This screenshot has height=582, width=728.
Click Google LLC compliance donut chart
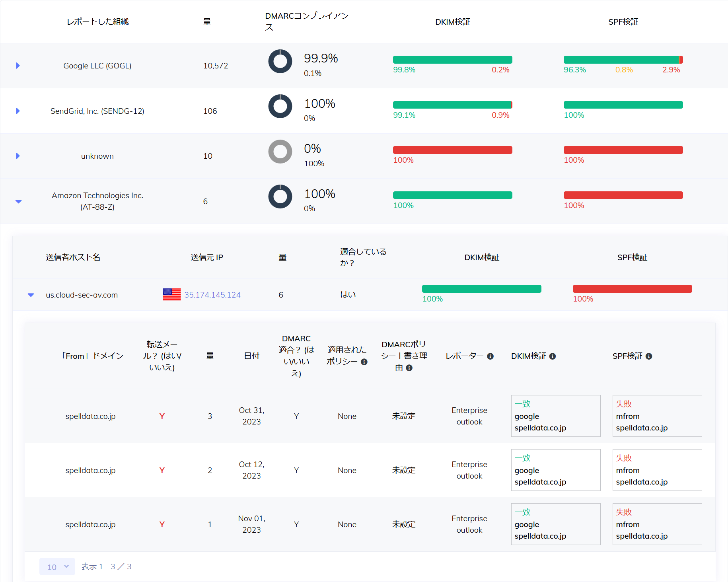click(x=280, y=61)
